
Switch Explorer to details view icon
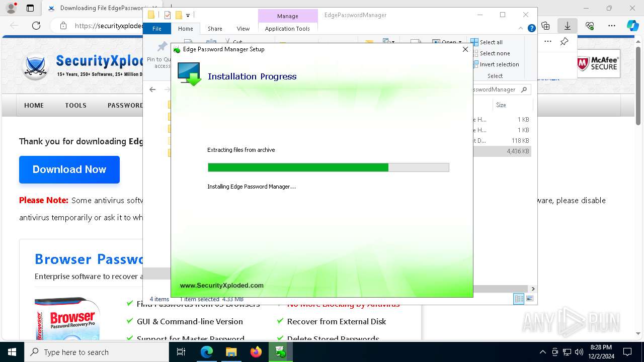(x=519, y=299)
